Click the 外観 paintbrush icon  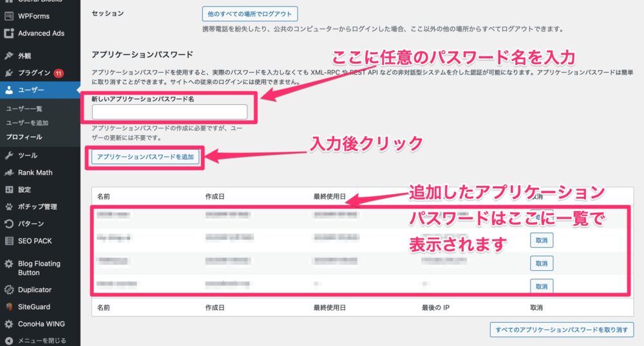9,55
